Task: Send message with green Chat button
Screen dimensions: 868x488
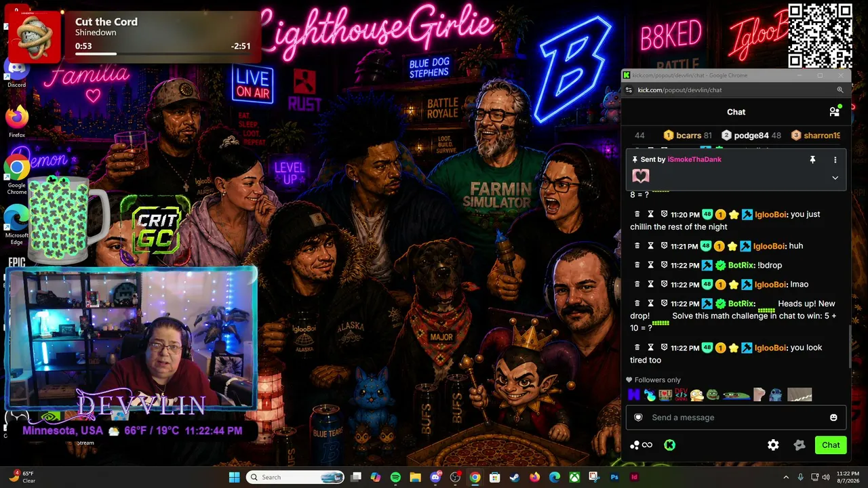Action: point(831,445)
